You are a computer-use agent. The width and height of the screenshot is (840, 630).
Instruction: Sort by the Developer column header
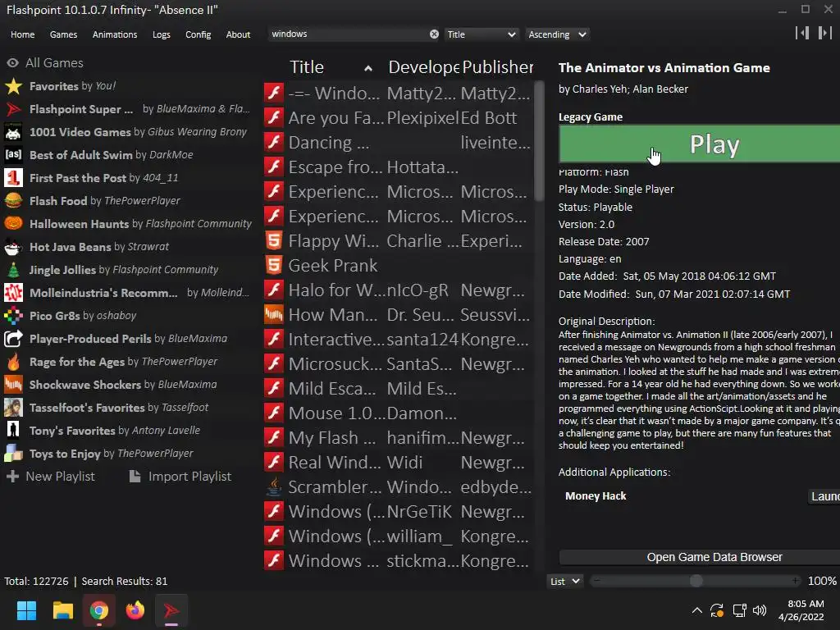pos(423,67)
